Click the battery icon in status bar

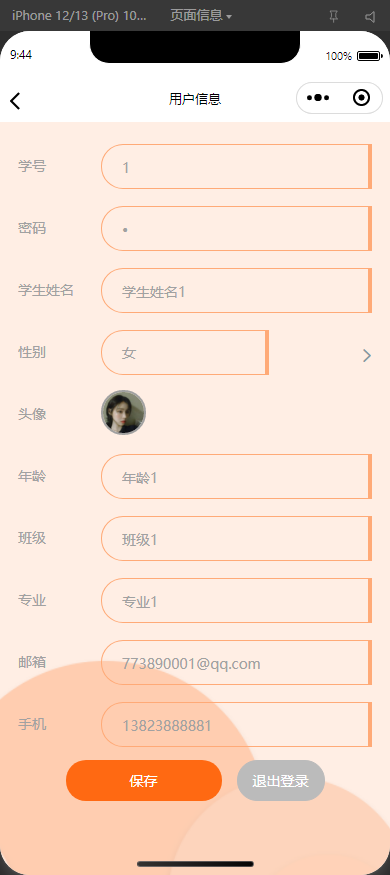pyautogui.click(x=369, y=56)
